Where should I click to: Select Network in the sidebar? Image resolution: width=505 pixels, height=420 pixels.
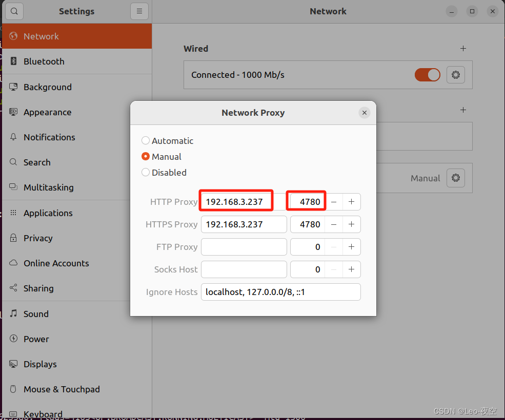pyautogui.click(x=77, y=36)
